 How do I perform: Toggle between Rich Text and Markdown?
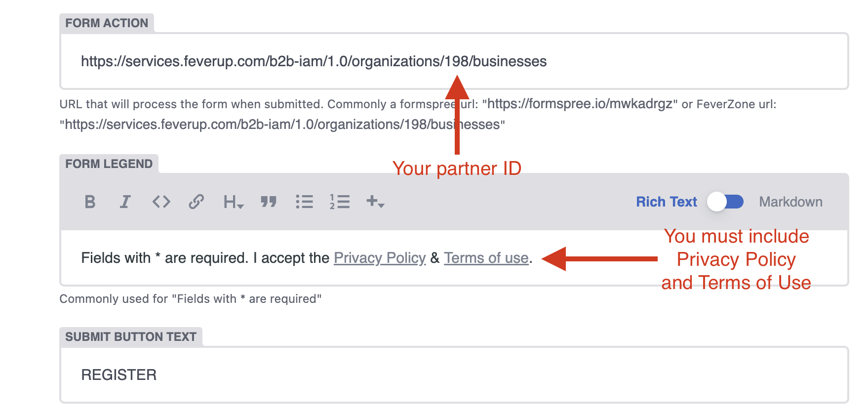[725, 202]
